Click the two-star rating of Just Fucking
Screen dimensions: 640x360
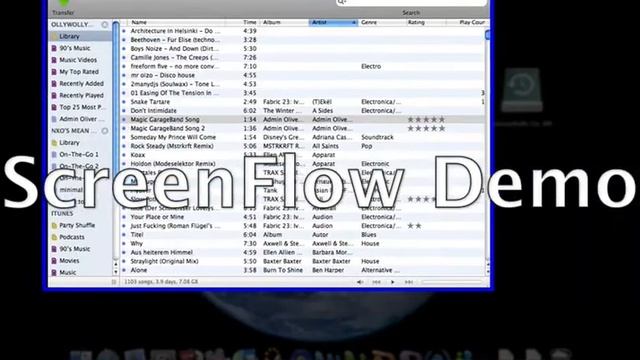click(414, 226)
